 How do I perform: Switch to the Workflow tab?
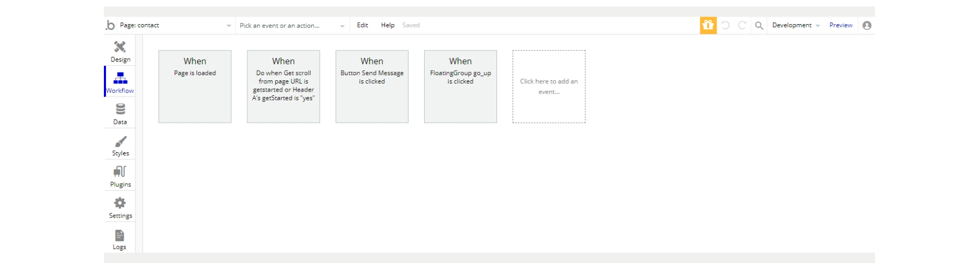pyautogui.click(x=120, y=82)
